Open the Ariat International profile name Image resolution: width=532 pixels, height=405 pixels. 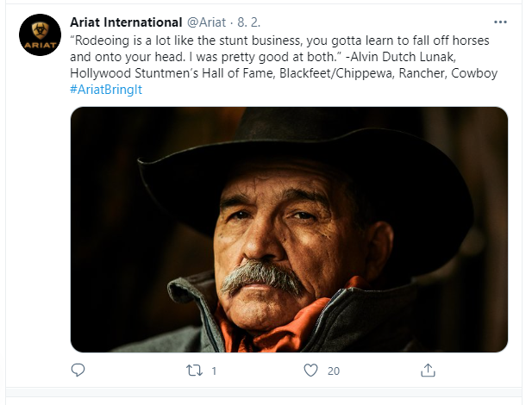(127, 22)
